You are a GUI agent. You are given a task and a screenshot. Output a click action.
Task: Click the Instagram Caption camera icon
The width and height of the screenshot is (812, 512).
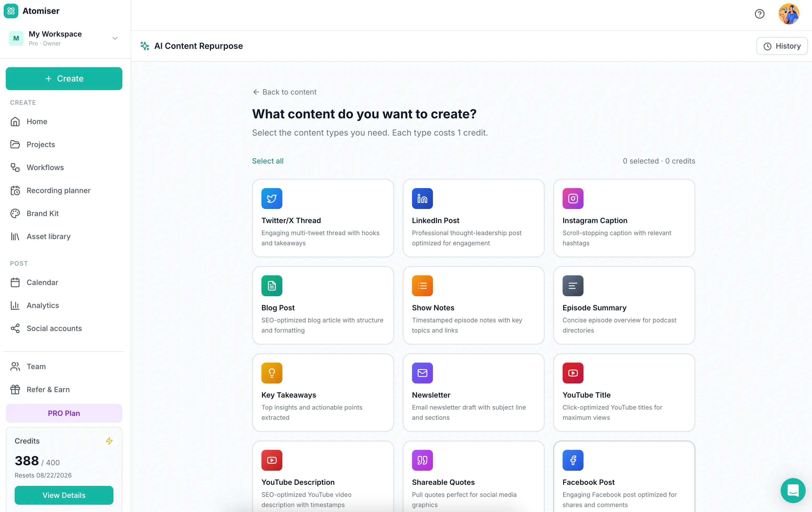coord(573,199)
